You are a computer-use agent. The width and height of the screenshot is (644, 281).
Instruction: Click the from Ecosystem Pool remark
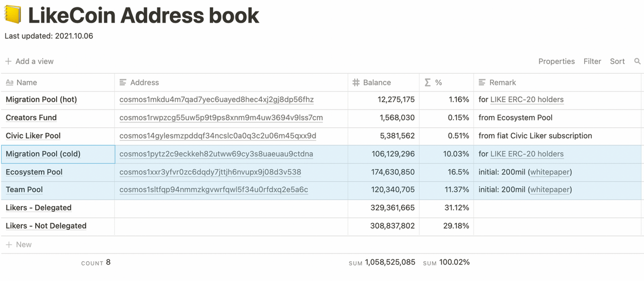coord(515,117)
